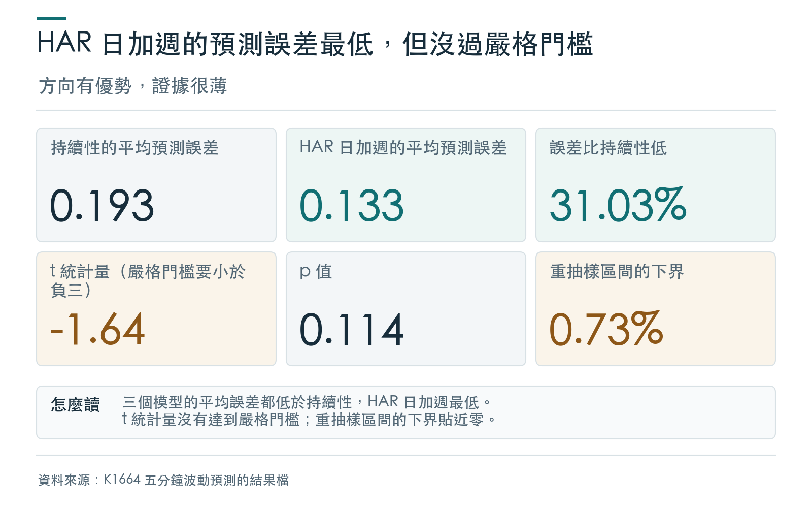Select the line '三個模型的平均誤差都低於持續性，HAR 日加週最低。'

coord(307,402)
